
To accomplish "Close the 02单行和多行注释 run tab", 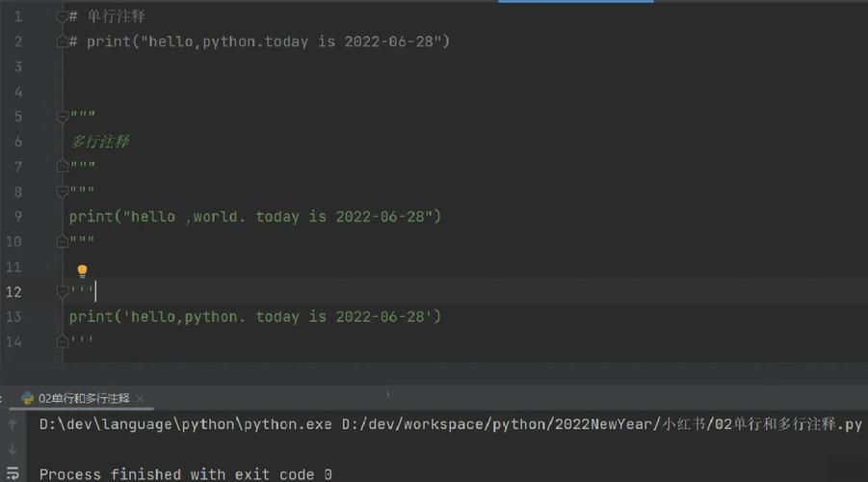I will pyautogui.click(x=140, y=398).
